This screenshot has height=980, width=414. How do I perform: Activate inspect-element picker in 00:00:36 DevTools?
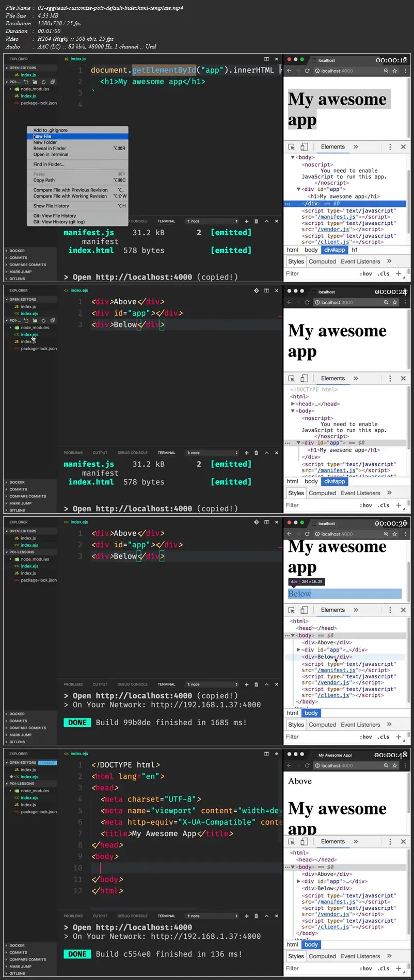(x=292, y=610)
